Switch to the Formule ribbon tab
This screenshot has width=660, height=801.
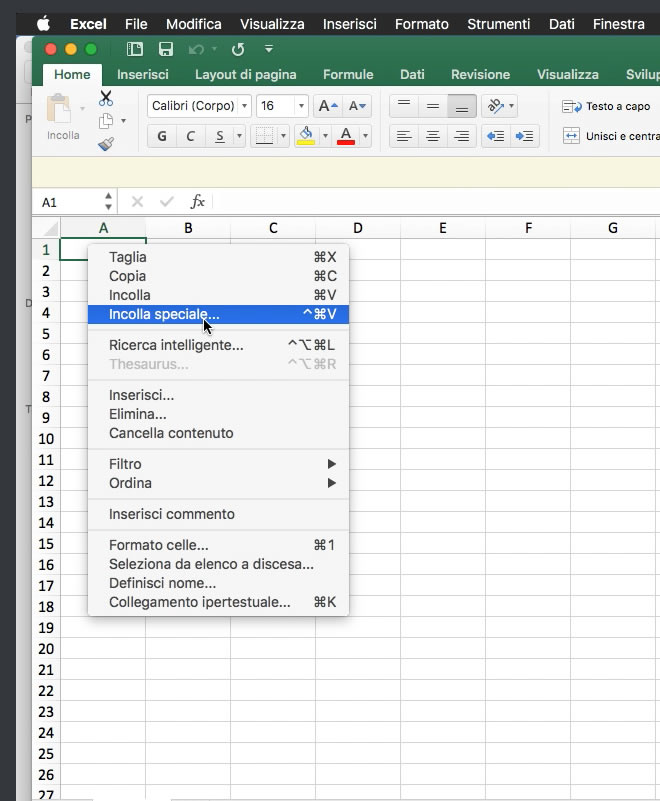(348, 75)
